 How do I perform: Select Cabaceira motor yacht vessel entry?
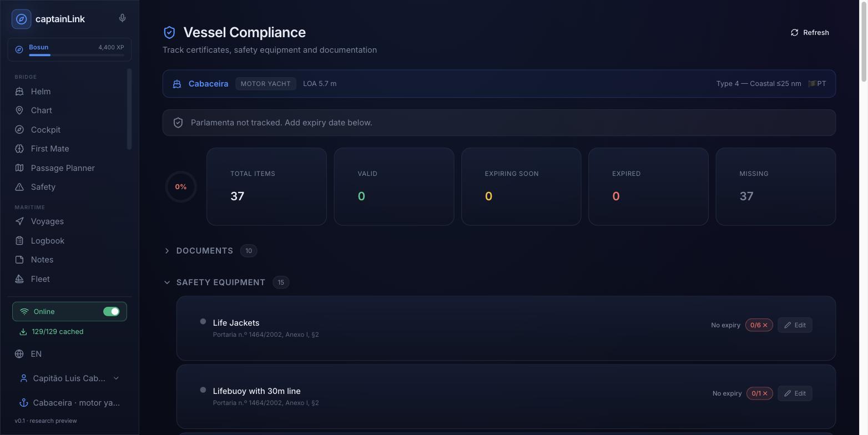point(69,403)
